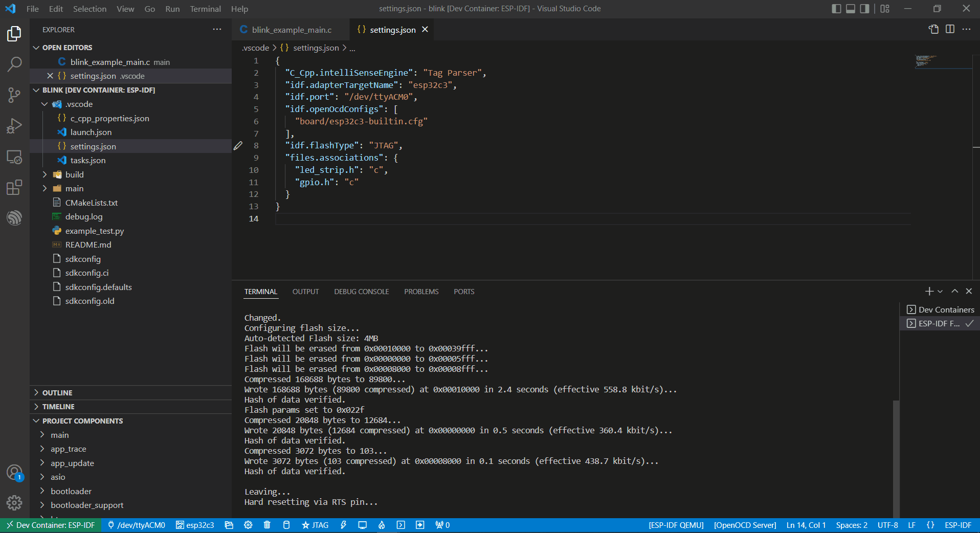Open the Terminal menu
Viewport: 980px width, 533px height.
205,9
